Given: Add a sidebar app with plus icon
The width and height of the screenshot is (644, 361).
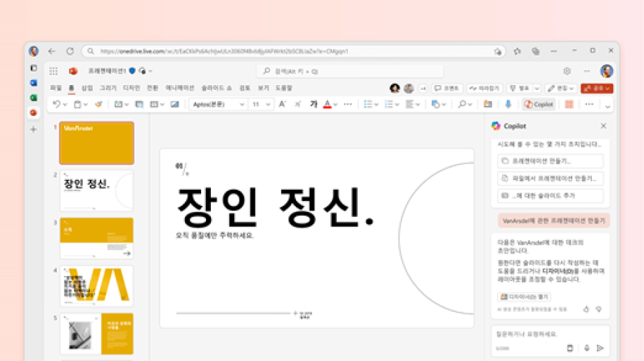Looking at the screenshot, I should point(34,130).
